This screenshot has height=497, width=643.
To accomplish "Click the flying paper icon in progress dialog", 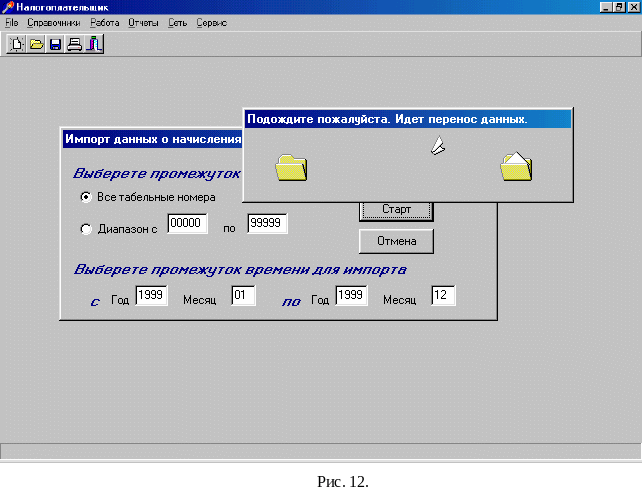I will click(x=437, y=146).
